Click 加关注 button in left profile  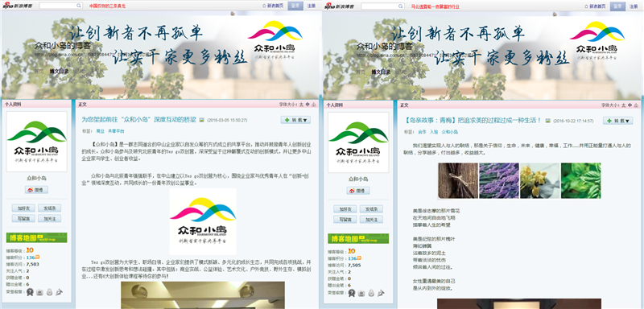[x=50, y=219]
